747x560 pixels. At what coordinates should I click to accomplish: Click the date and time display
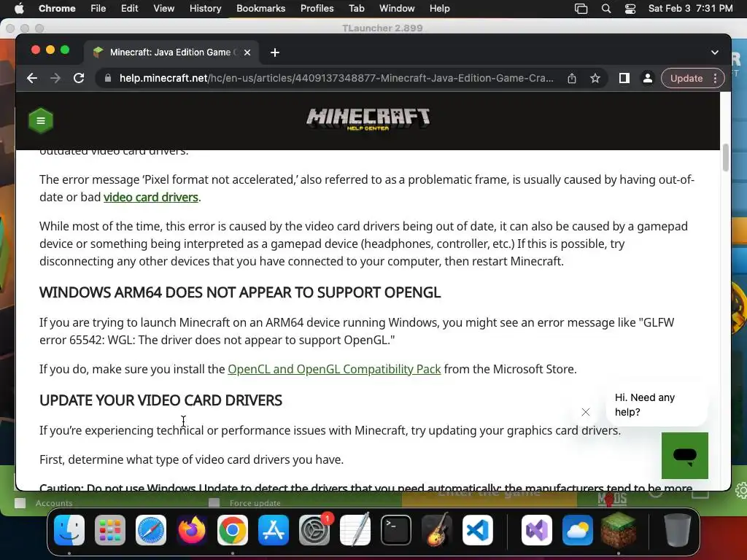[x=690, y=8]
